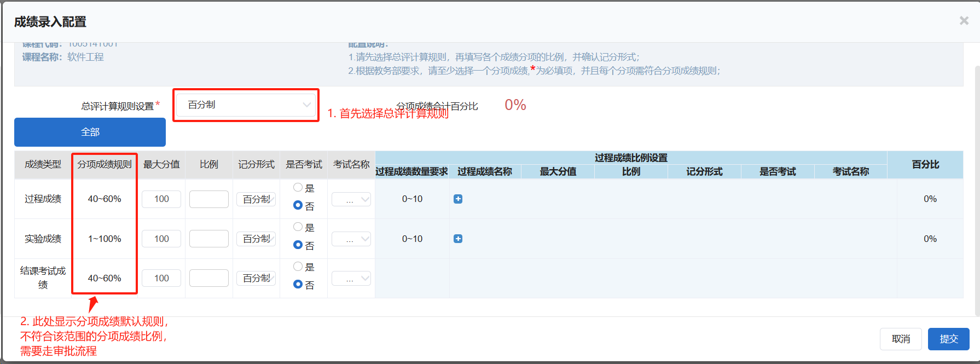The width and height of the screenshot is (980, 364).
Task: Click plus icon in 实验成绩 row
Action: [458, 239]
